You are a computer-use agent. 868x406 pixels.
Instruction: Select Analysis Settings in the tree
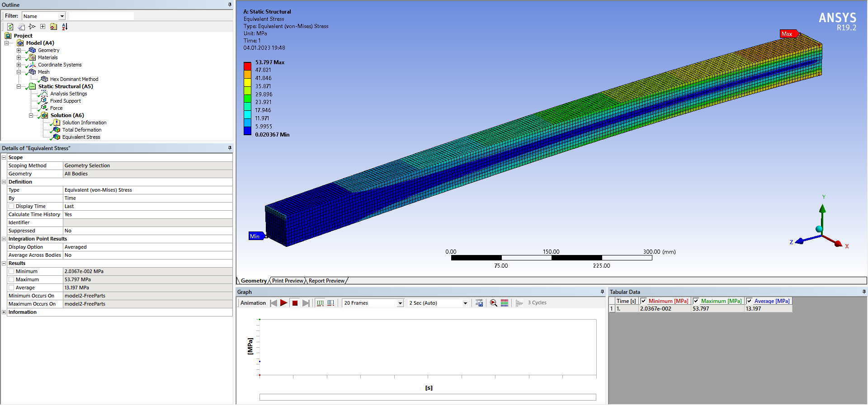69,94
